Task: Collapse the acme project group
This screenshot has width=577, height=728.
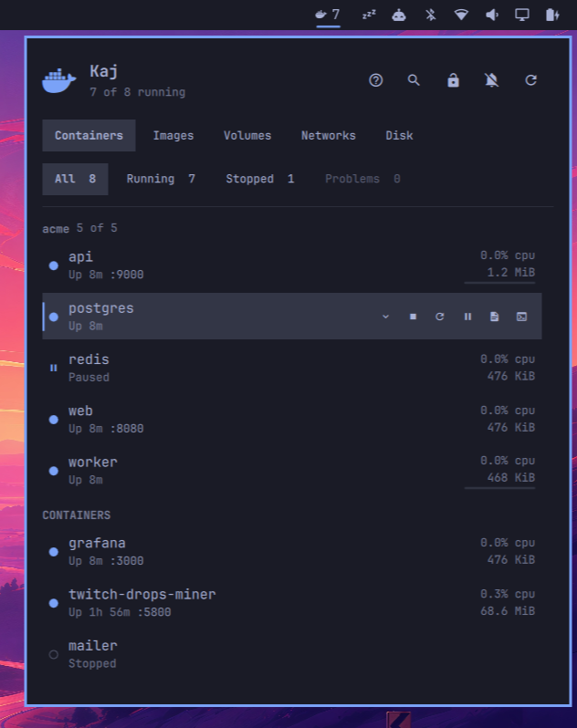Action: coord(79,228)
